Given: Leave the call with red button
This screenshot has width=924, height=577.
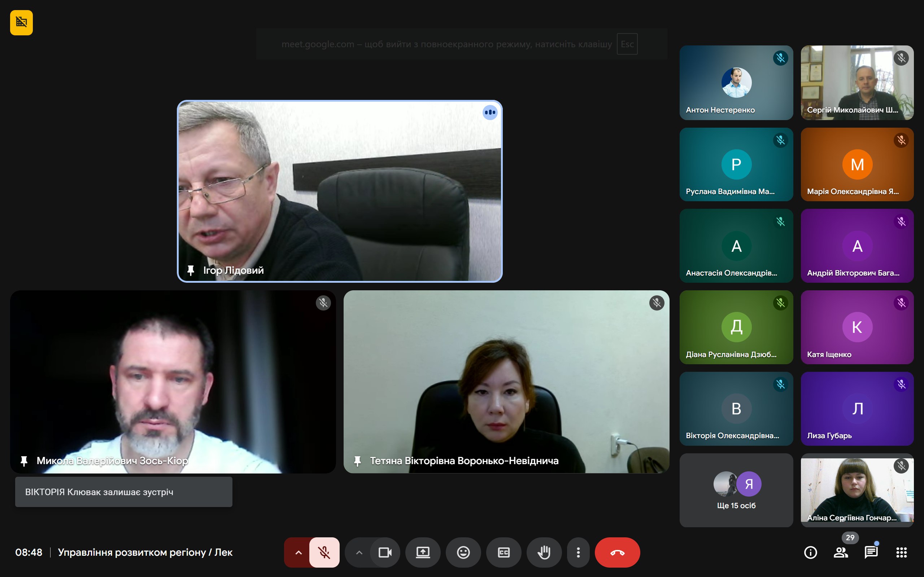Looking at the screenshot, I should click(x=617, y=552).
